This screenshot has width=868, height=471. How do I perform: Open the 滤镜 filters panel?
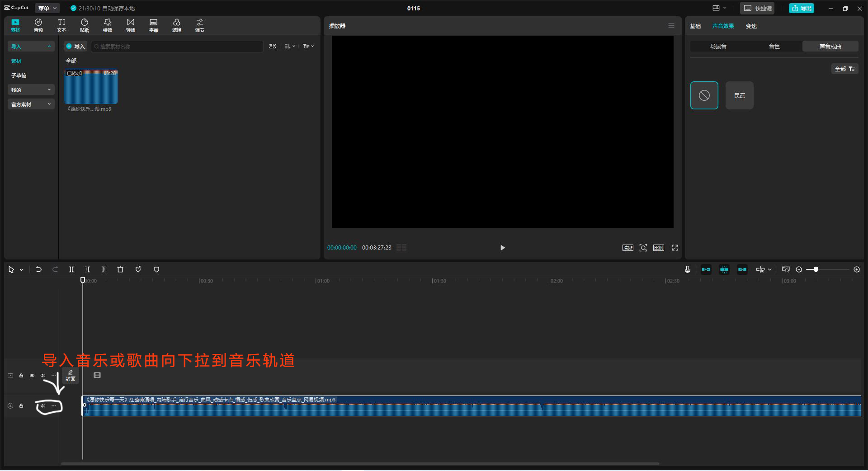[x=177, y=25]
